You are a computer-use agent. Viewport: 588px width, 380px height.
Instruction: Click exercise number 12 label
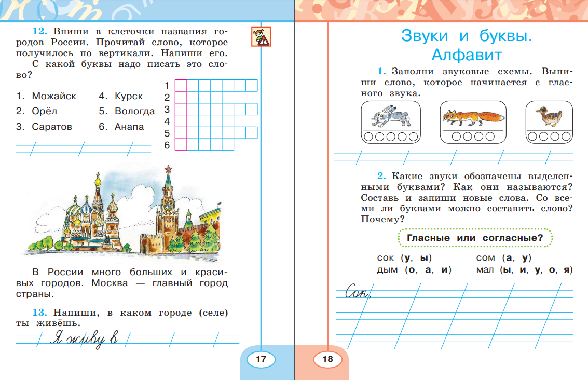[x=40, y=31]
